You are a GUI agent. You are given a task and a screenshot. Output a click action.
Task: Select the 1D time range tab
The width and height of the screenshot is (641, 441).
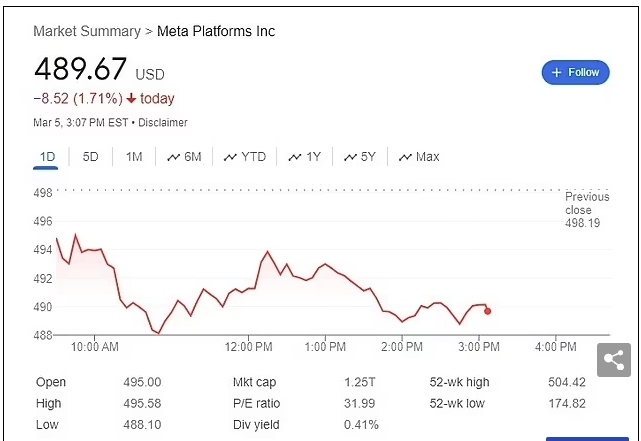click(x=46, y=157)
